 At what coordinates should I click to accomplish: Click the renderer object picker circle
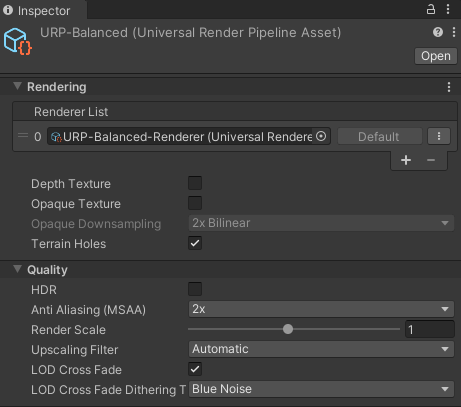click(321, 136)
